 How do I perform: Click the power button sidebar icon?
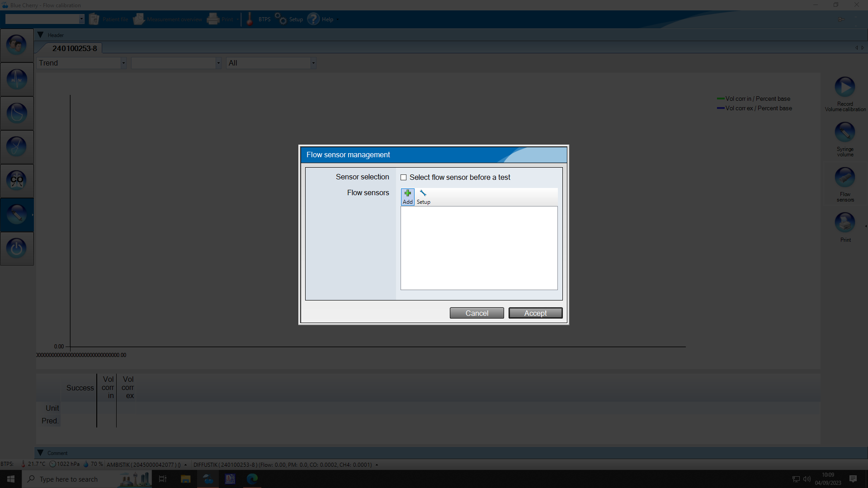[17, 249]
